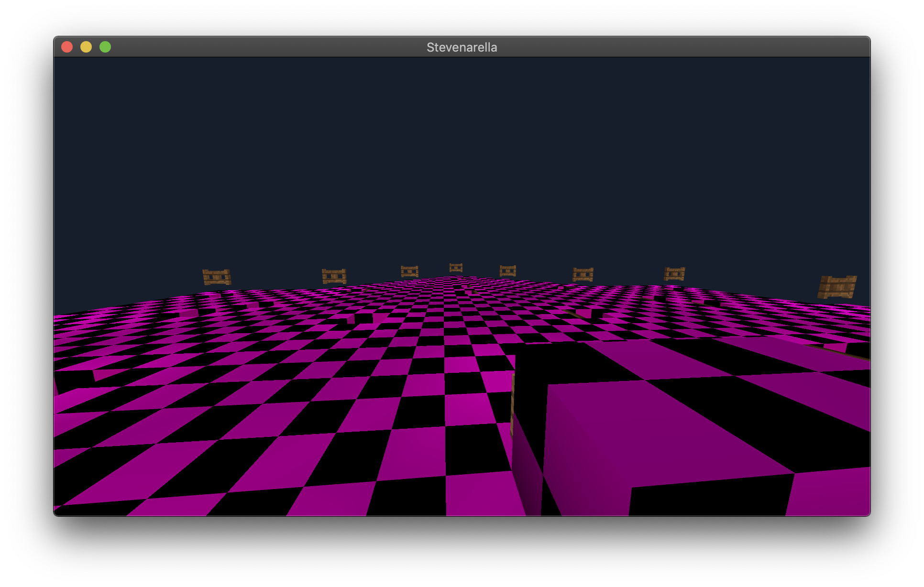
Task: Click the Stevenarella title bar text
Action: pos(462,47)
